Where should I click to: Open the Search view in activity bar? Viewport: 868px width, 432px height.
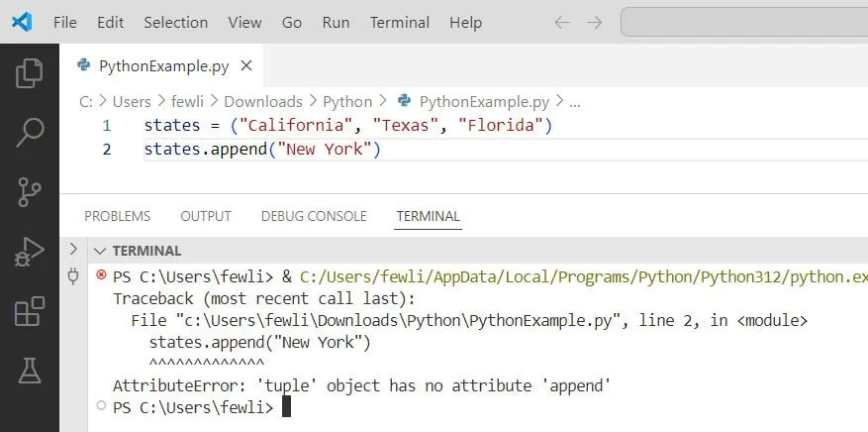coord(30,132)
